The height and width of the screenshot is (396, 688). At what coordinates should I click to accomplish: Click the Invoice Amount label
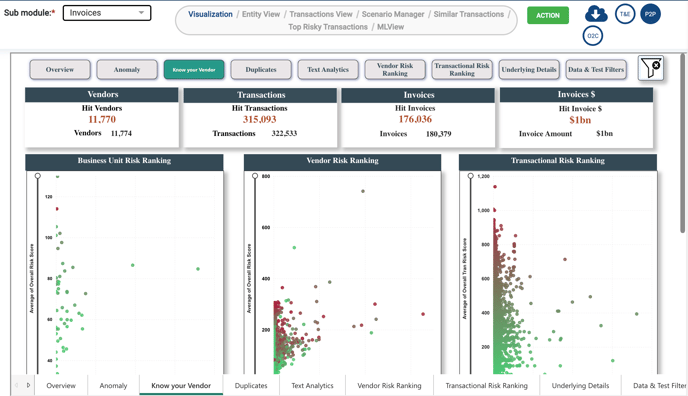click(x=545, y=134)
